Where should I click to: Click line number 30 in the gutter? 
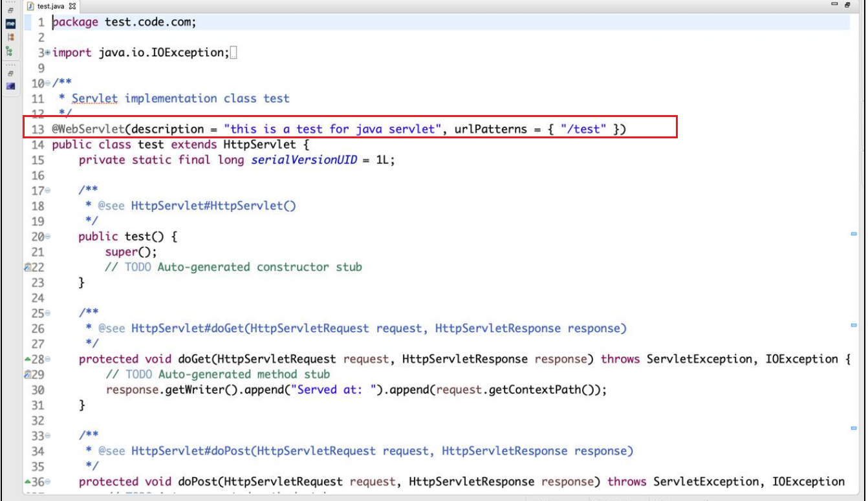[38, 390]
